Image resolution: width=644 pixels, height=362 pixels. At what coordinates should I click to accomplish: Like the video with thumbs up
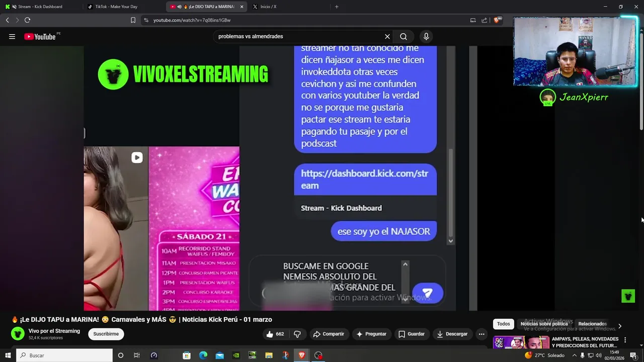(x=275, y=334)
